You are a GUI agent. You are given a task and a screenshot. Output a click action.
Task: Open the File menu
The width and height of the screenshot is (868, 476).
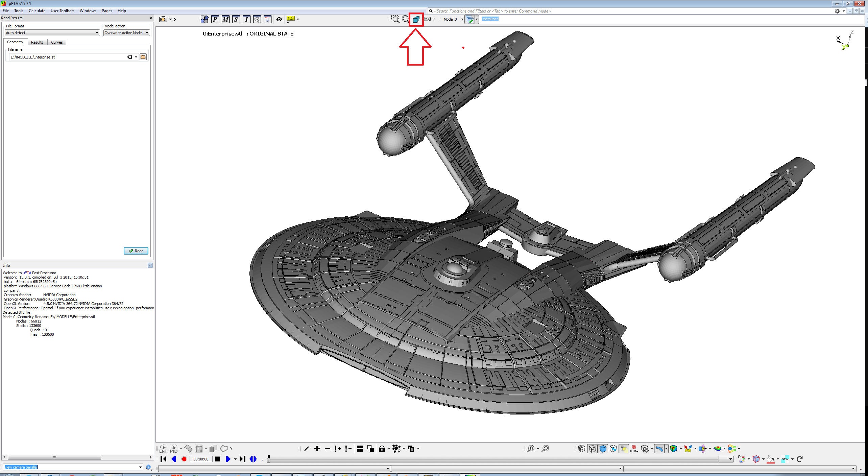click(6, 11)
